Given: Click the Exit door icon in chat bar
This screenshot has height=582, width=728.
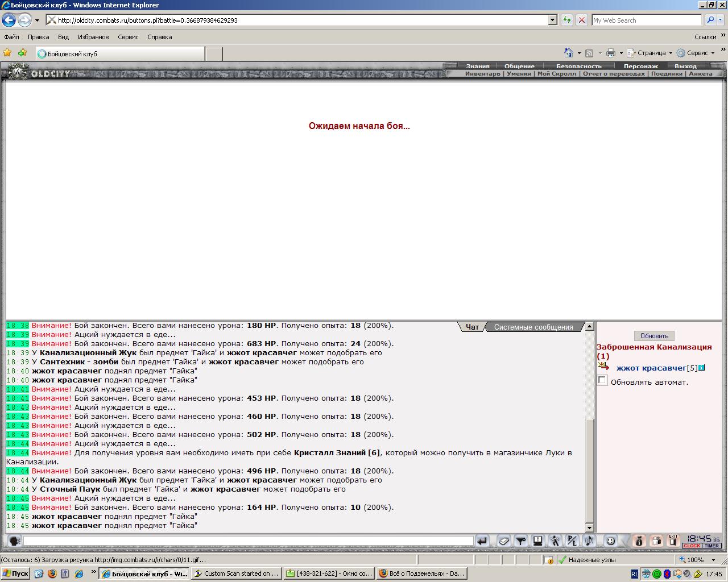Looking at the screenshot, I should point(673,541).
